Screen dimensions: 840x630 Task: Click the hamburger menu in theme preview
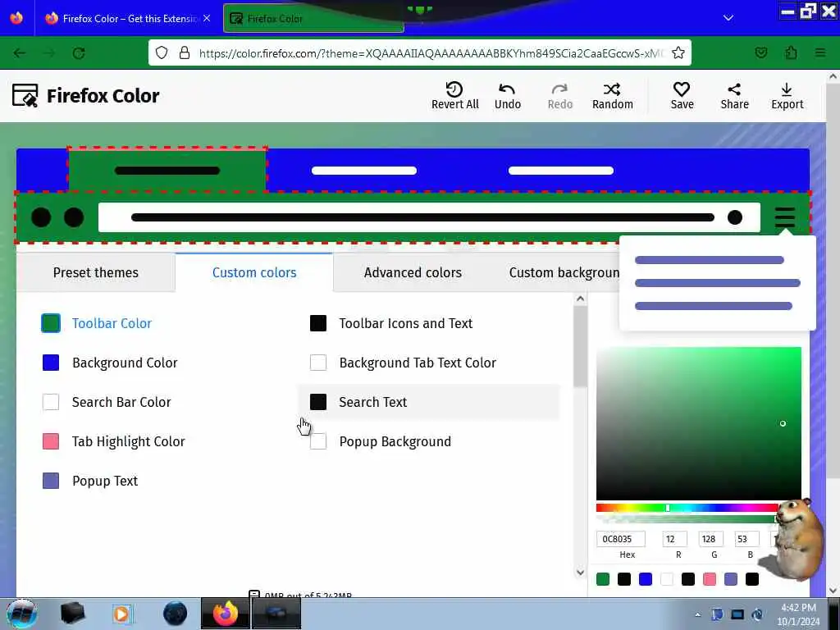coord(784,217)
